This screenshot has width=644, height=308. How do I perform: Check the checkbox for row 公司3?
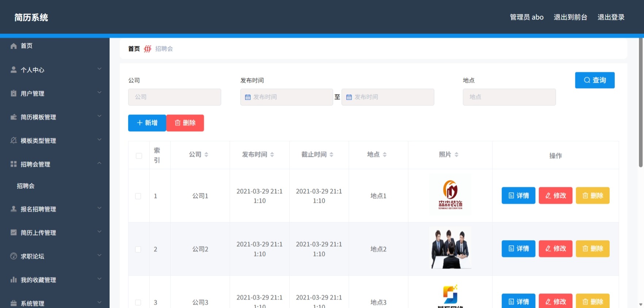[138, 303]
